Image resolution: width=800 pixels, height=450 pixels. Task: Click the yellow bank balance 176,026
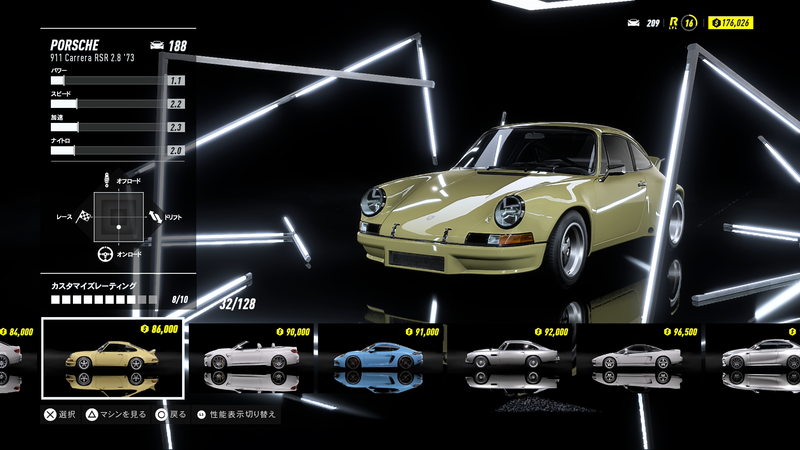click(731, 23)
